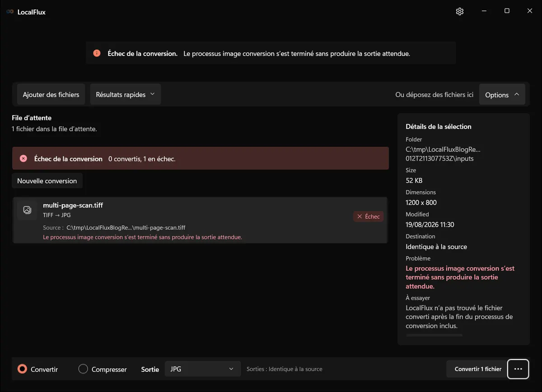Open the three-dots more options button
The image size is (542, 392).
coord(518,369)
